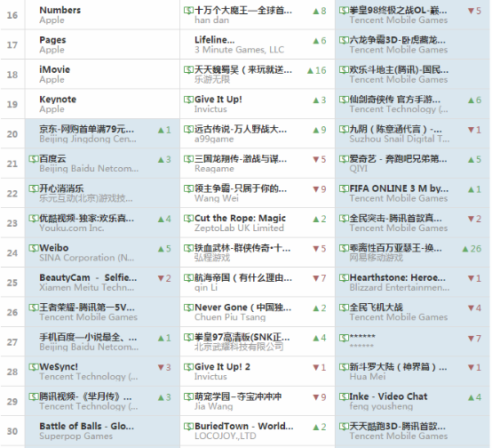Click the rank 24 row number cell
The width and height of the screenshot is (492, 448).
coord(12,253)
